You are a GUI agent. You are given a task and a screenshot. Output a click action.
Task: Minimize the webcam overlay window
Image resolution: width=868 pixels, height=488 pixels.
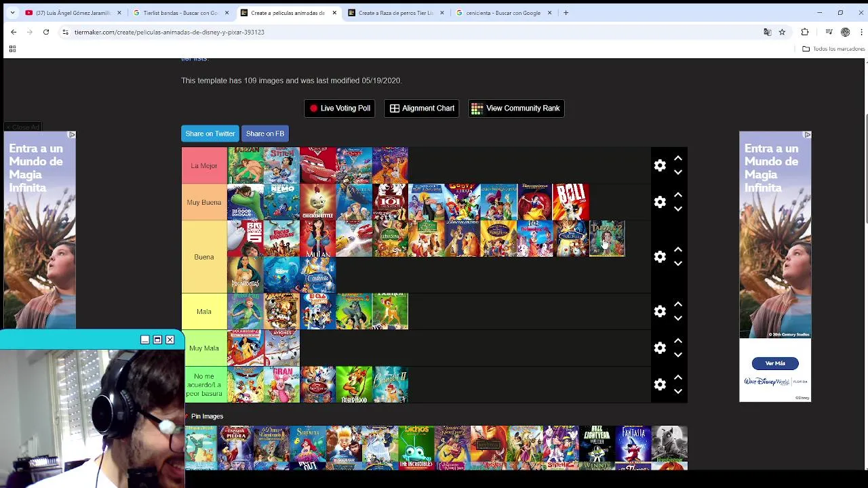[x=144, y=340]
